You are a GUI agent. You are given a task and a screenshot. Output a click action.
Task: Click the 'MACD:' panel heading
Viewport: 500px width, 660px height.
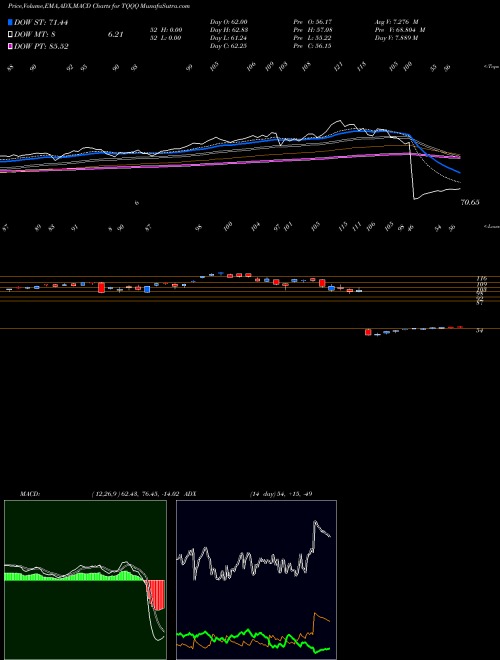30,494
